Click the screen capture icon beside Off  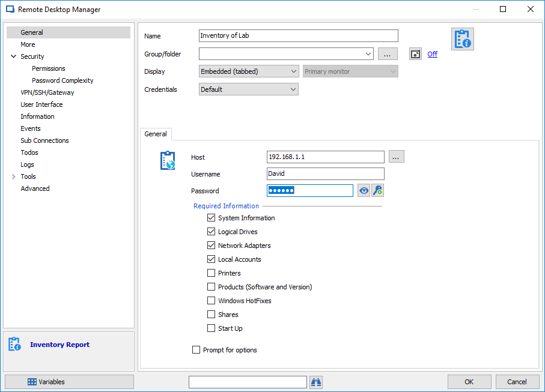click(x=416, y=54)
